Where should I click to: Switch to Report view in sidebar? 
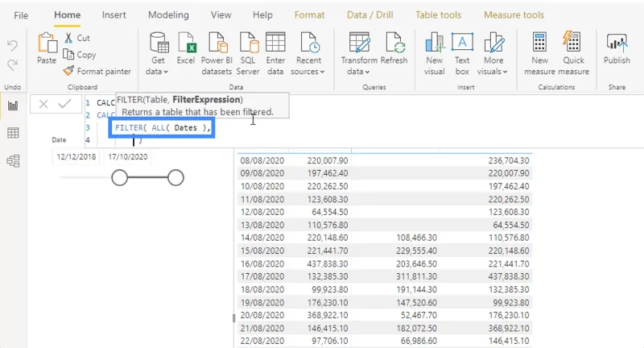(13, 106)
